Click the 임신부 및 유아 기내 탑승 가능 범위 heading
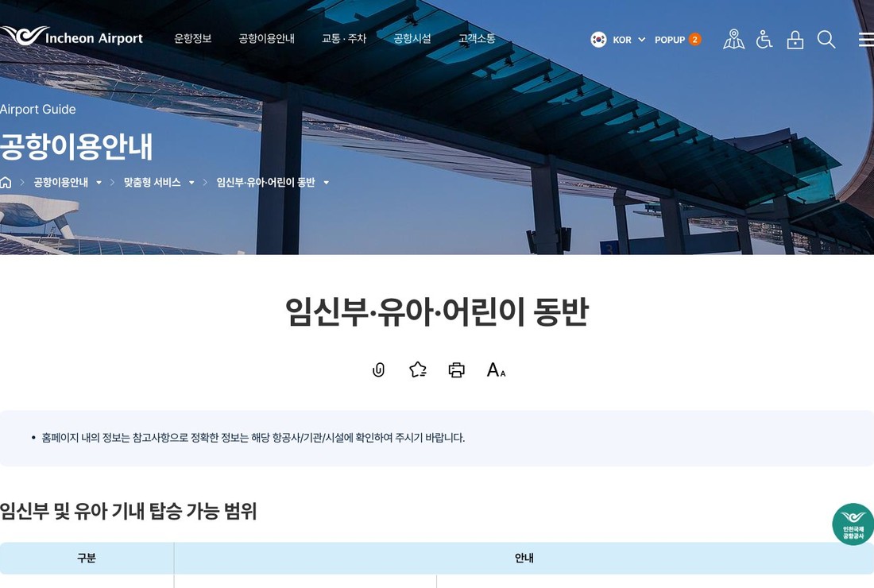This screenshot has width=874, height=588. tap(128, 511)
